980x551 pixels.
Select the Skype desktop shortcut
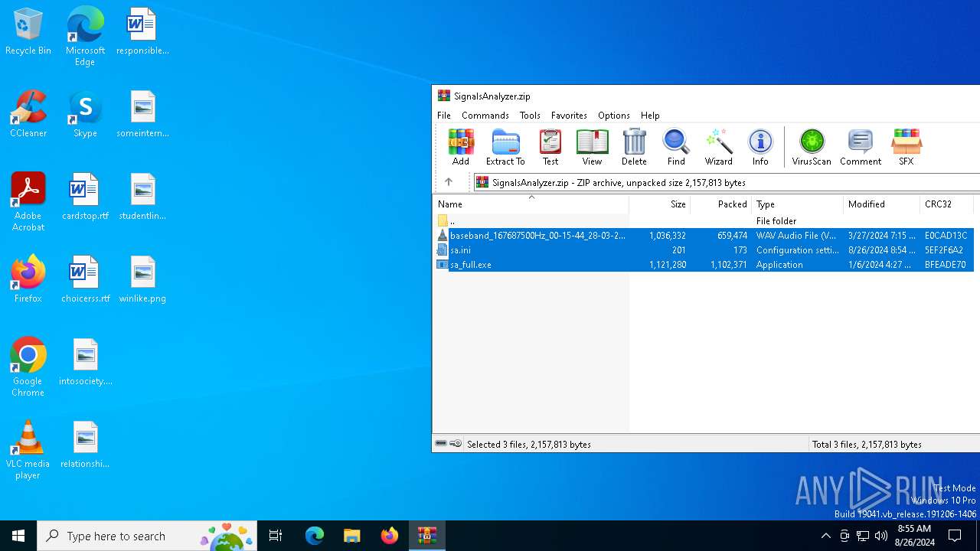pyautogui.click(x=85, y=114)
